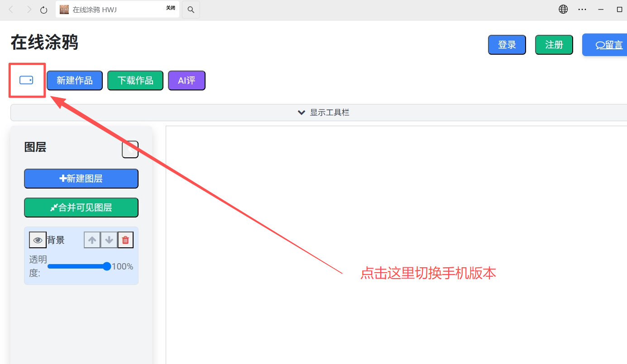Click the AI评 evaluation button
The height and width of the screenshot is (364, 627).
coord(187,80)
